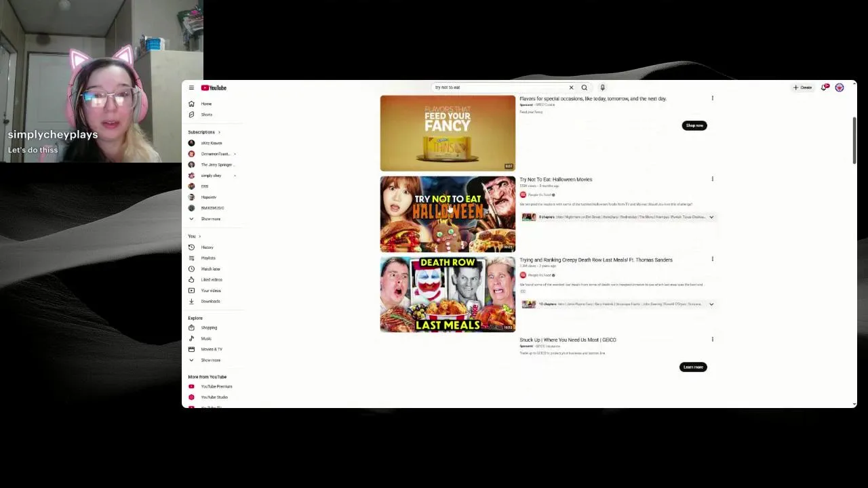Click 'simplycheyplays' overlay name on webcam

53,134
